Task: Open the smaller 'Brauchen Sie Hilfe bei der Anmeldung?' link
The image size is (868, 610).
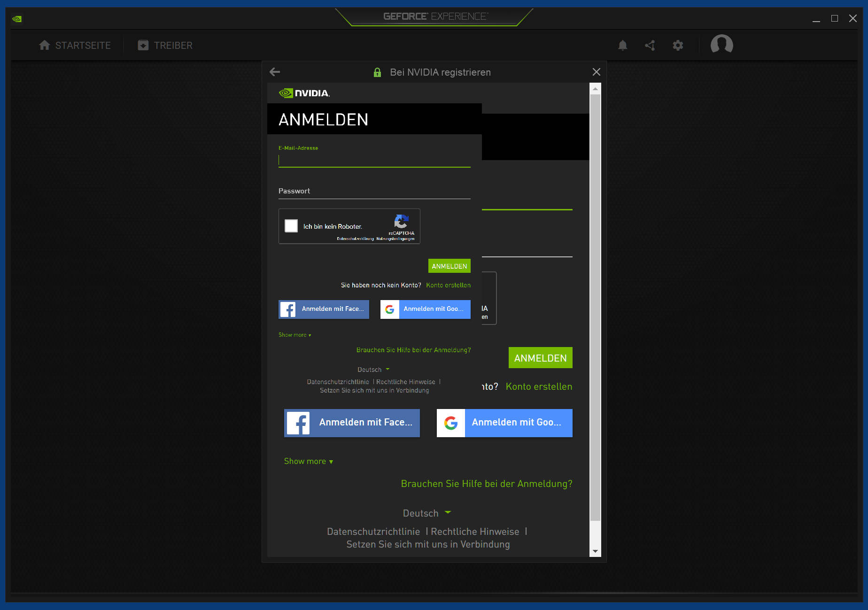Action: pyautogui.click(x=413, y=350)
